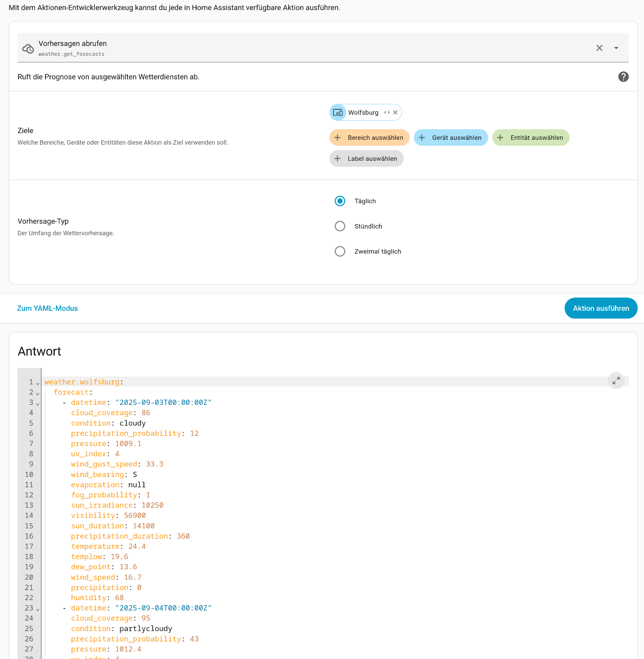Switch to YAML mode
The width and height of the screenshot is (644, 659).
coord(47,309)
